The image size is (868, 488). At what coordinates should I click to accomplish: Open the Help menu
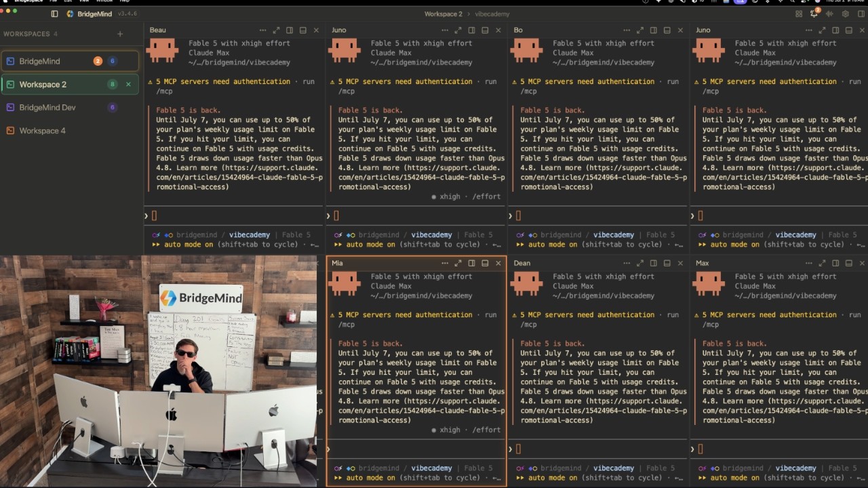124,1
